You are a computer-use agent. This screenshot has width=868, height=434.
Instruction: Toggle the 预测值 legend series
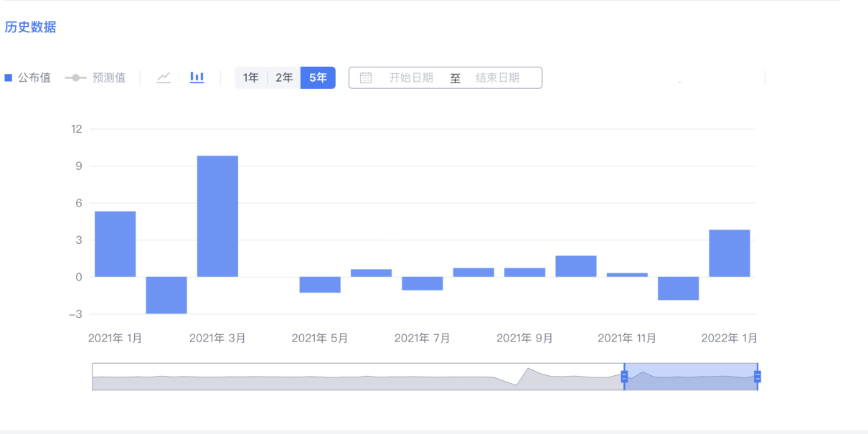[95, 77]
